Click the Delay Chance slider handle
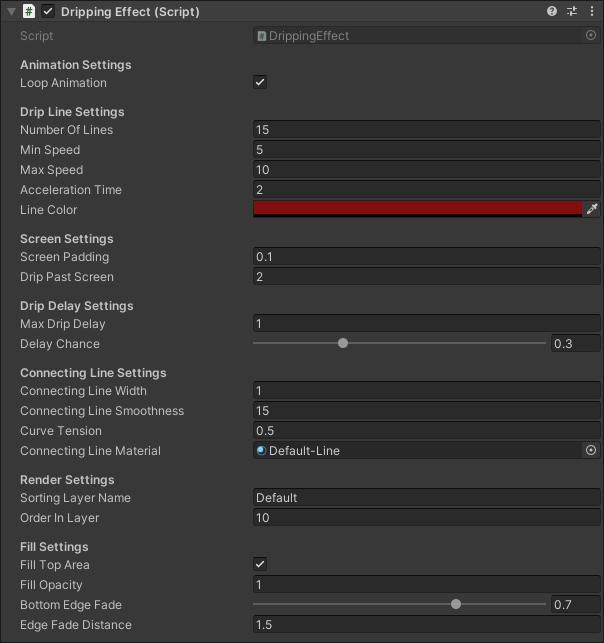This screenshot has height=643, width=604. click(343, 343)
